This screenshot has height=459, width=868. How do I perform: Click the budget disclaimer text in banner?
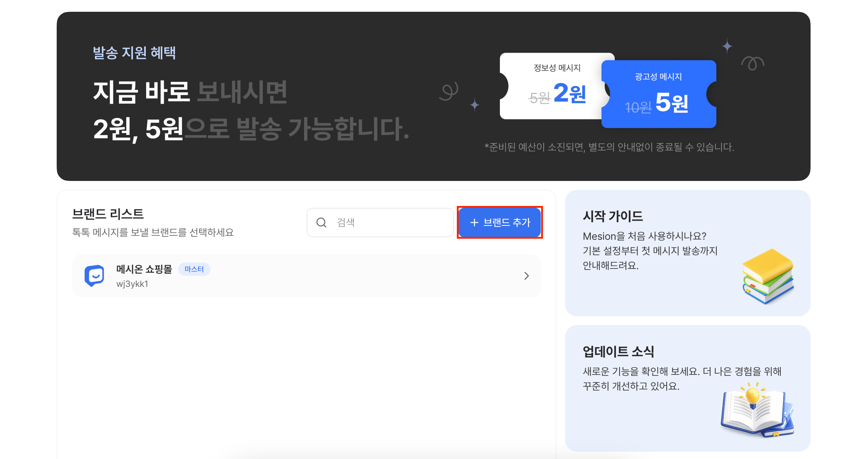(x=609, y=147)
